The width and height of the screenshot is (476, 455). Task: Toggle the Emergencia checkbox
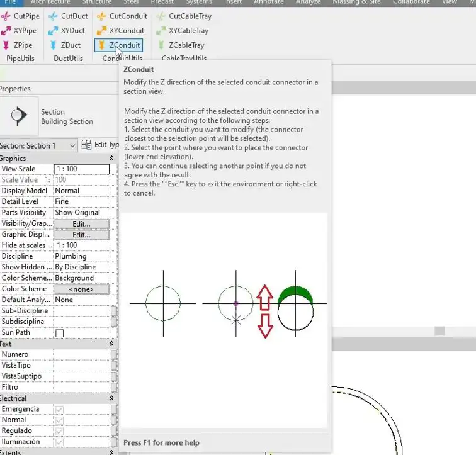pyautogui.click(x=59, y=410)
